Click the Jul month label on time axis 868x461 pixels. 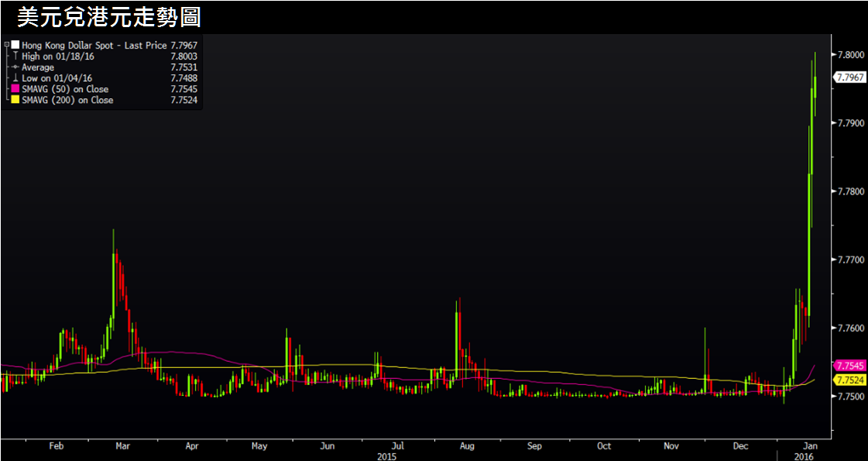(397, 446)
